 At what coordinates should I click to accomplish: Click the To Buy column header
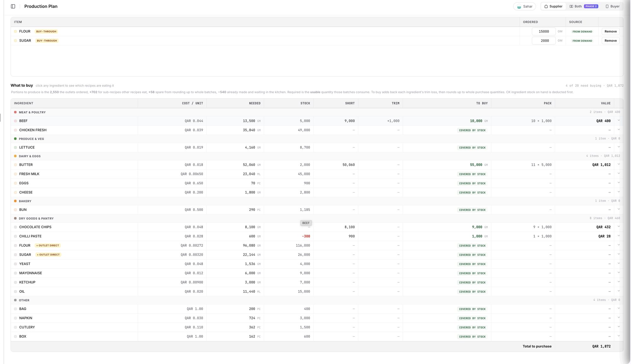click(x=482, y=103)
